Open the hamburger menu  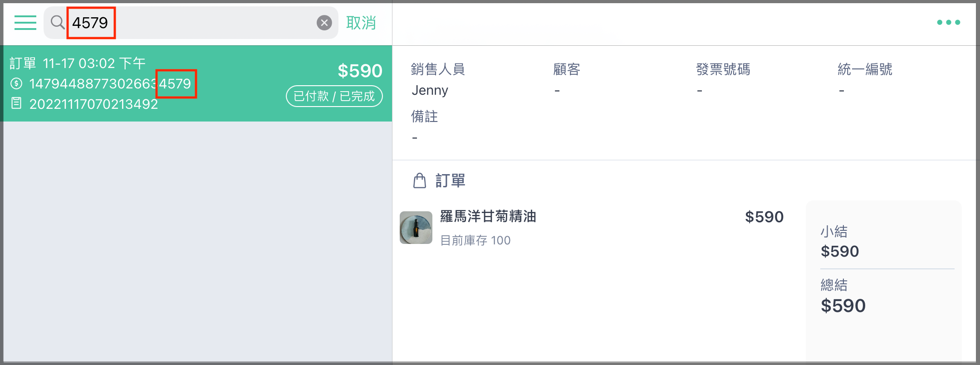coord(25,23)
